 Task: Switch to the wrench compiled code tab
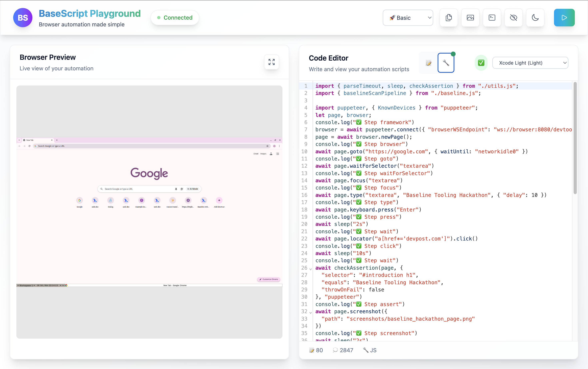point(446,63)
